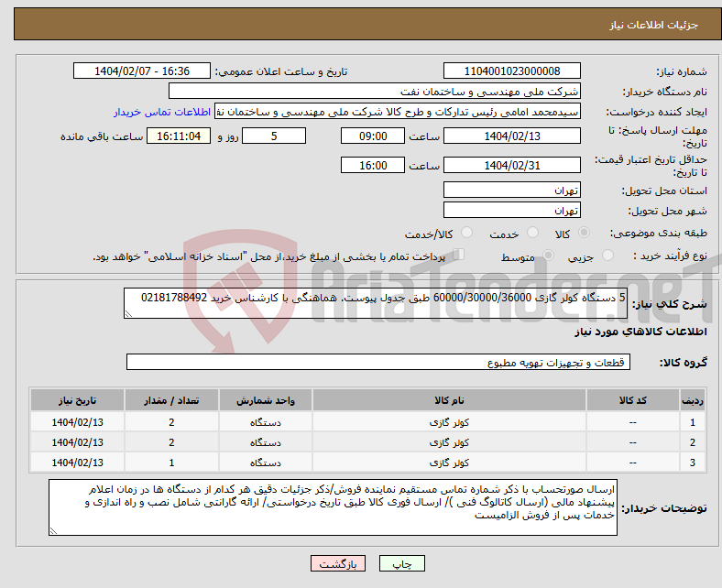Image resolution: width=722 pixels, height=588 pixels.
Task: Click the جزئیات اطلاعات نیاز page header
Action: [x=654, y=25]
